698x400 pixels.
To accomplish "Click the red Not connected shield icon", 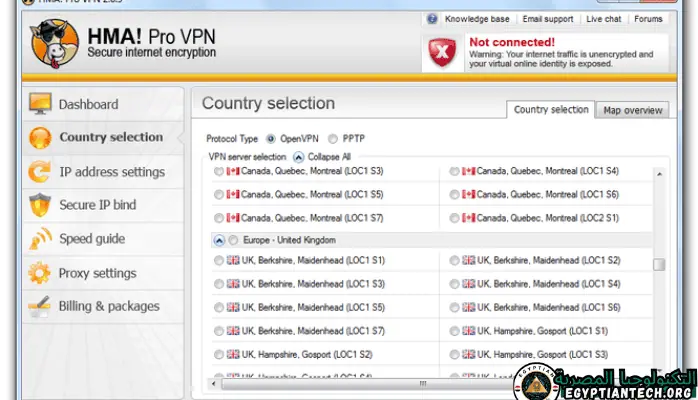I will 439,55.
